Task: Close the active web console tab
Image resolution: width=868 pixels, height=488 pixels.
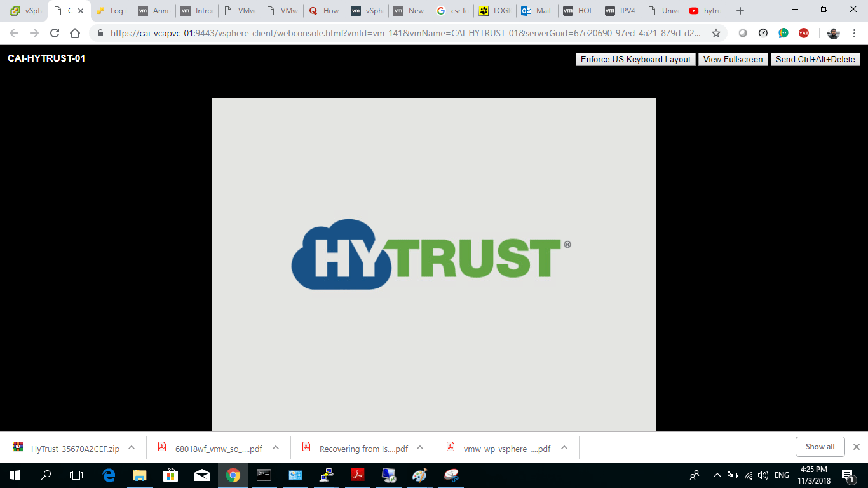Action: coord(81,11)
